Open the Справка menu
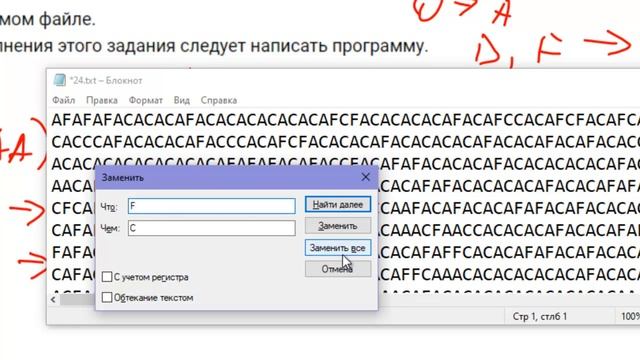This screenshot has height=360, width=640. pos(219,100)
